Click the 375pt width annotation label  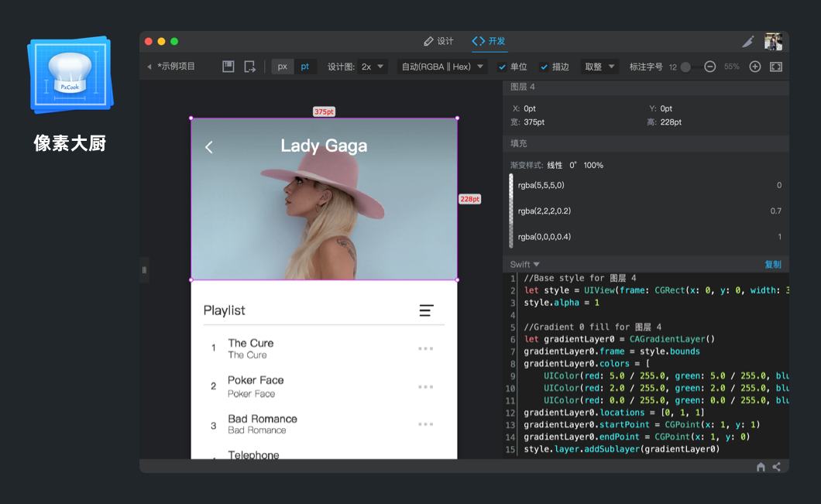pos(324,111)
